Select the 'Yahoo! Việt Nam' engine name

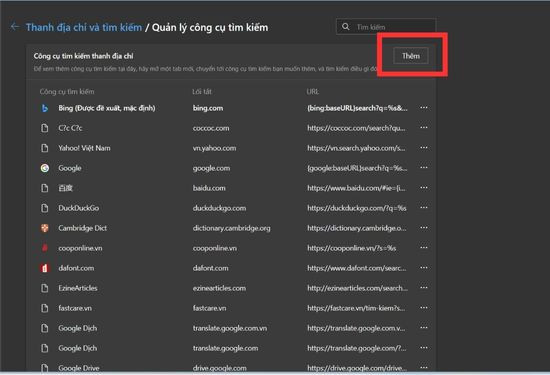tap(84, 148)
